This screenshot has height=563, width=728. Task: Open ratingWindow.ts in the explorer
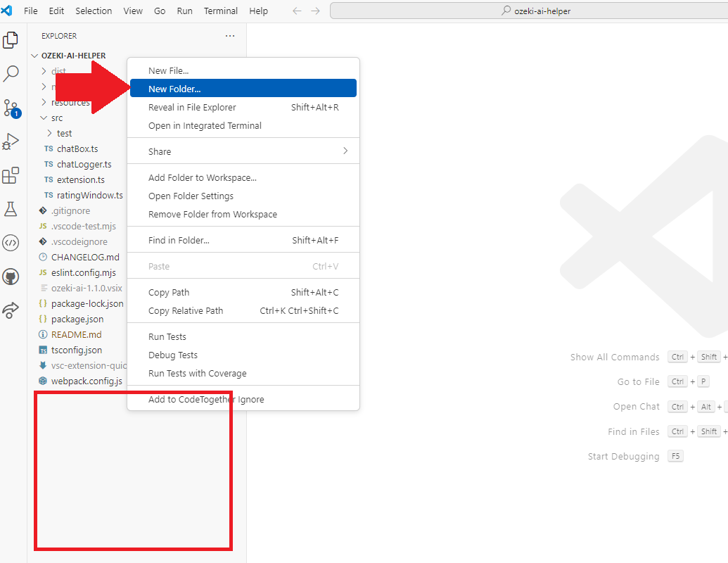[90, 195]
